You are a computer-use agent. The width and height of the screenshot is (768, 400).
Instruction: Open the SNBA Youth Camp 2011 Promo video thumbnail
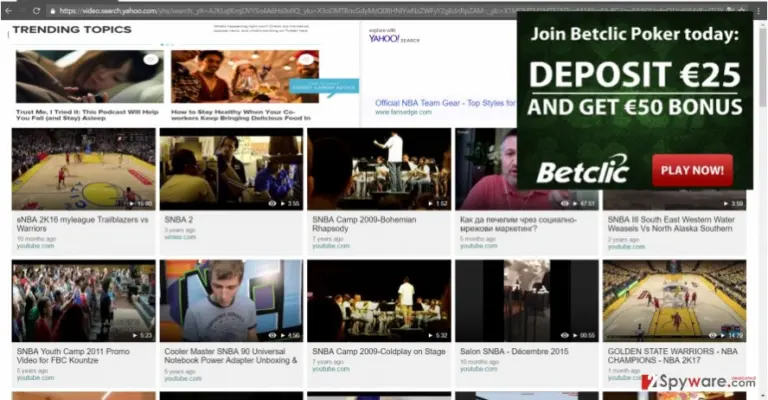tap(84, 301)
